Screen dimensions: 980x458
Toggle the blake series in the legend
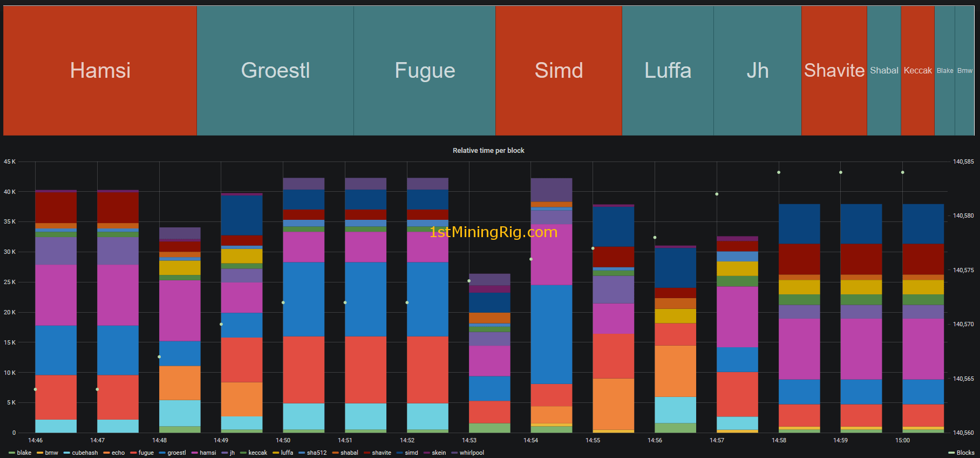pos(21,453)
